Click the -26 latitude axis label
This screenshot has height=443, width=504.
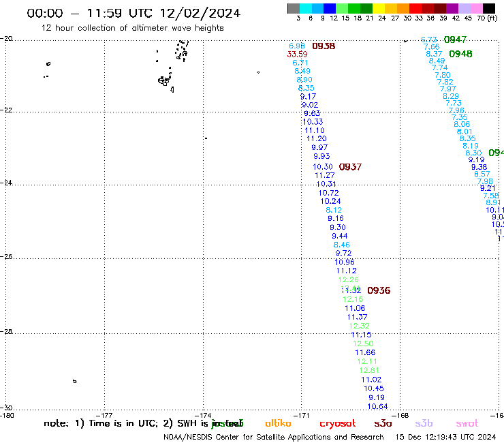tap(6, 257)
